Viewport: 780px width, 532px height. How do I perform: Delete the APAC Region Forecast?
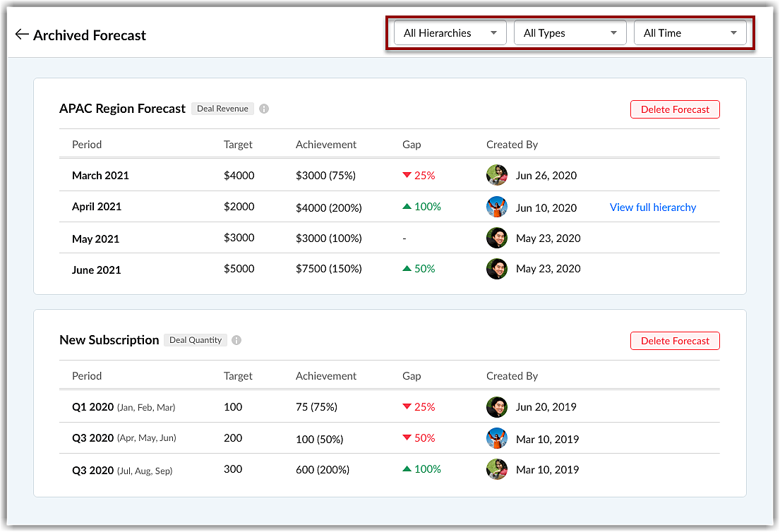[x=675, y=109]
